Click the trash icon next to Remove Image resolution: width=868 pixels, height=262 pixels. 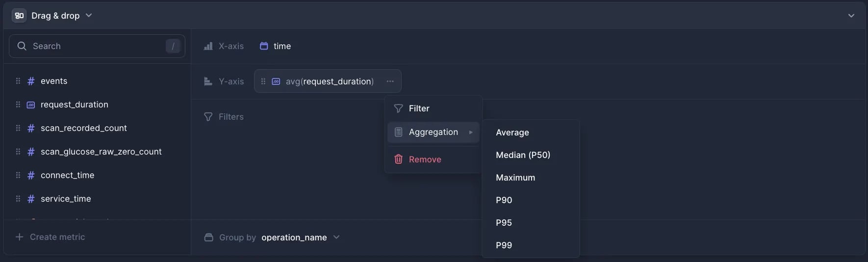click(x=399, y=159)
